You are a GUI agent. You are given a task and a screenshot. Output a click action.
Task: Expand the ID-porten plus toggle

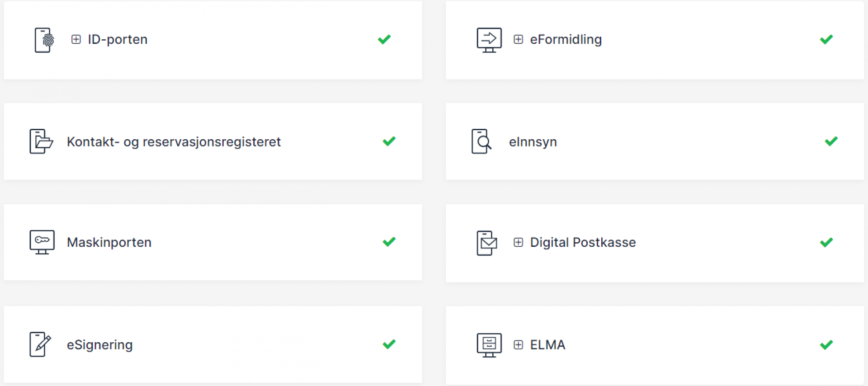76,39
